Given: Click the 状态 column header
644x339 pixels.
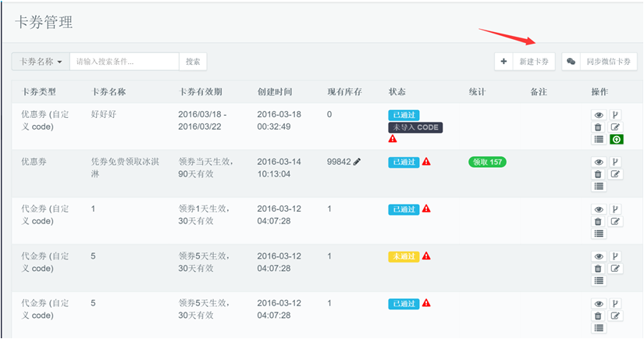Looking at the screenshot, I should [397, 92].
